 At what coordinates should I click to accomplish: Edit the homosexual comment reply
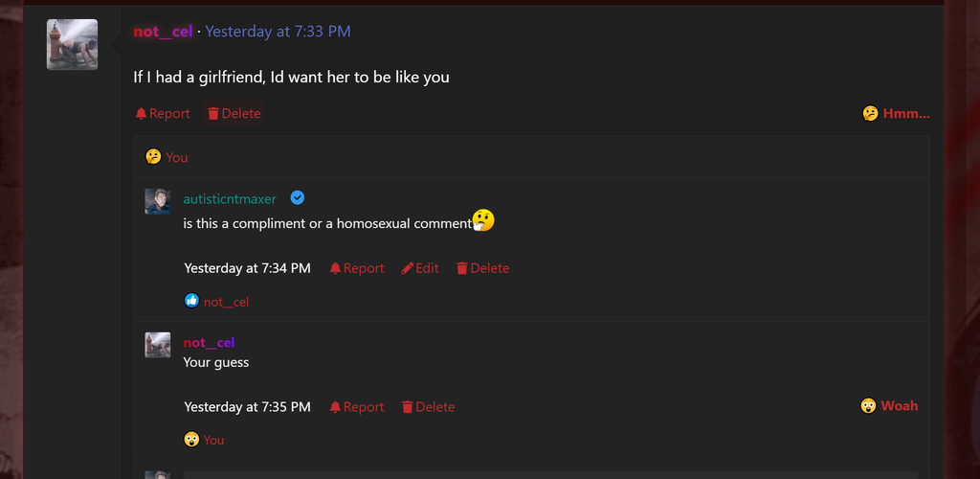420,268
